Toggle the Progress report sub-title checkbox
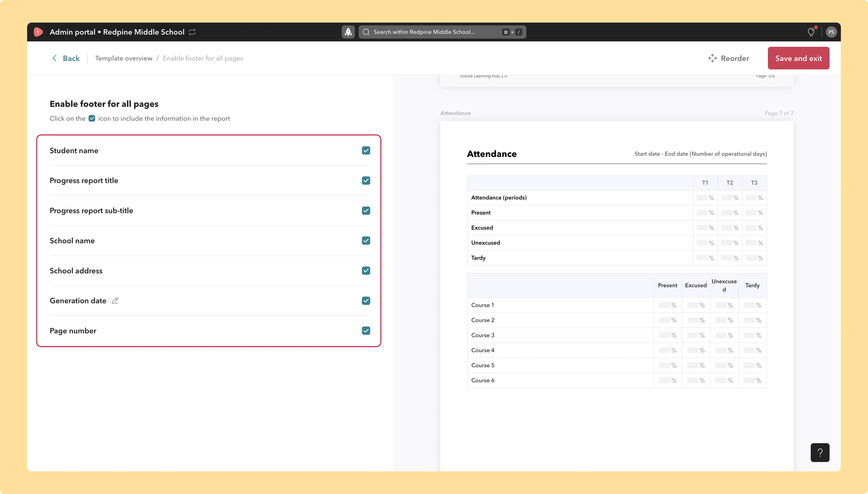The height and width of the screenshot is (494, 868). click(366, 211)
